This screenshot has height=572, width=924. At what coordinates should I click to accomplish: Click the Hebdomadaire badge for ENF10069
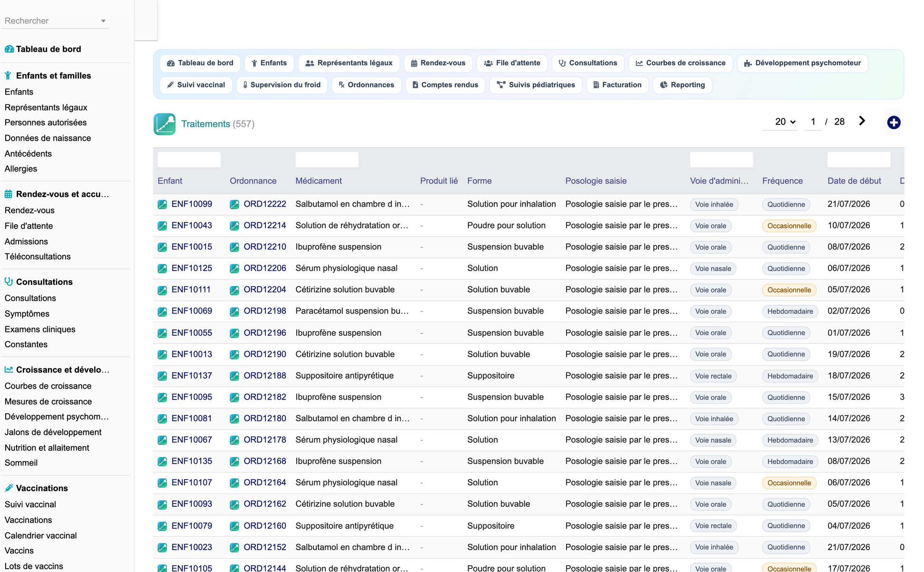790,311
